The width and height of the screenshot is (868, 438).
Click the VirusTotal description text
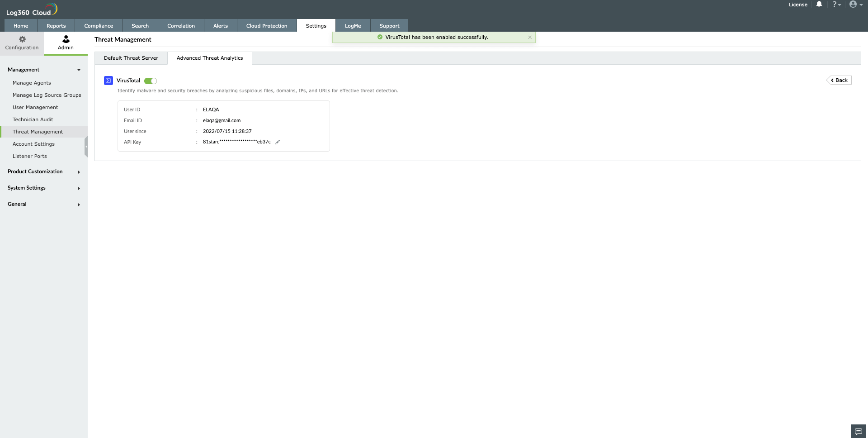[258, 90]
